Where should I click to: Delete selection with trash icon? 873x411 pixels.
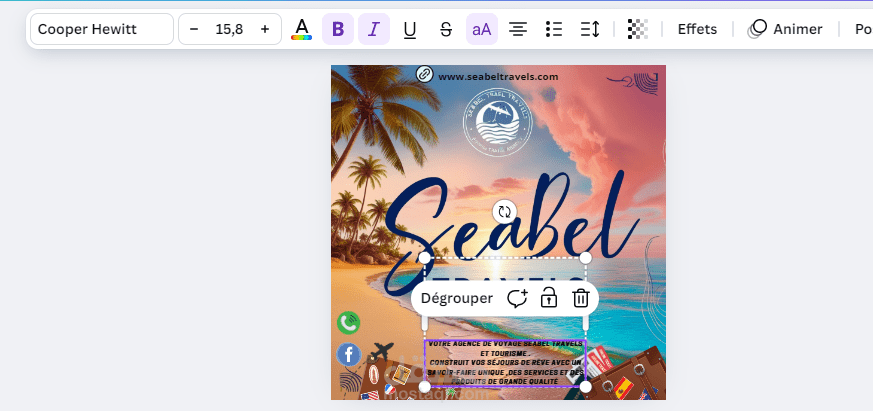[x=581, y=299]
